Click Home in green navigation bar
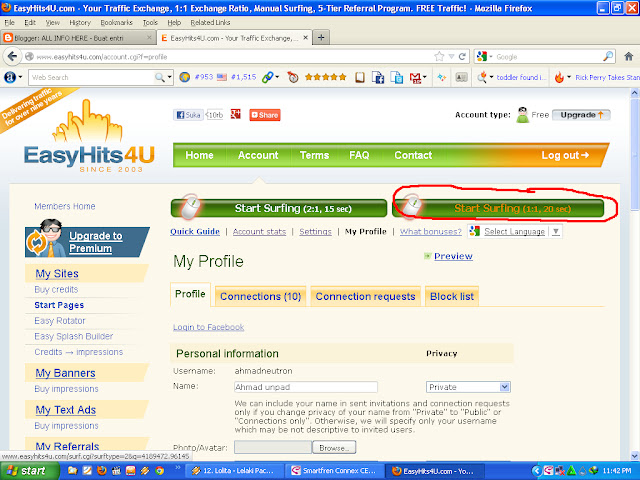This screenshot has height=480, width=640. pos(199,155)
